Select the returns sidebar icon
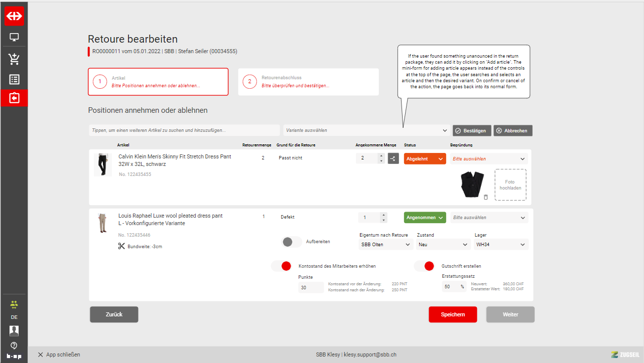This screenshot has width=644, height=363. (x=14, y=98)
